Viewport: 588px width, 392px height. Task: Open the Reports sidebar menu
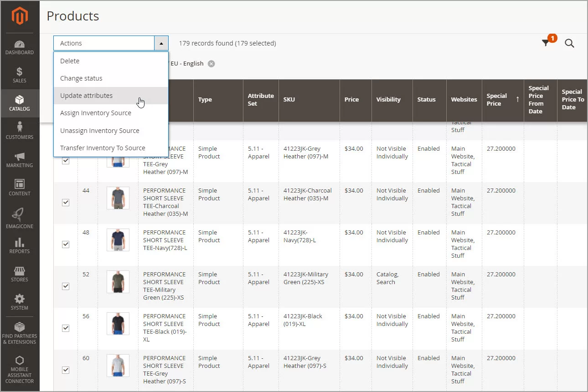point(20,246)
